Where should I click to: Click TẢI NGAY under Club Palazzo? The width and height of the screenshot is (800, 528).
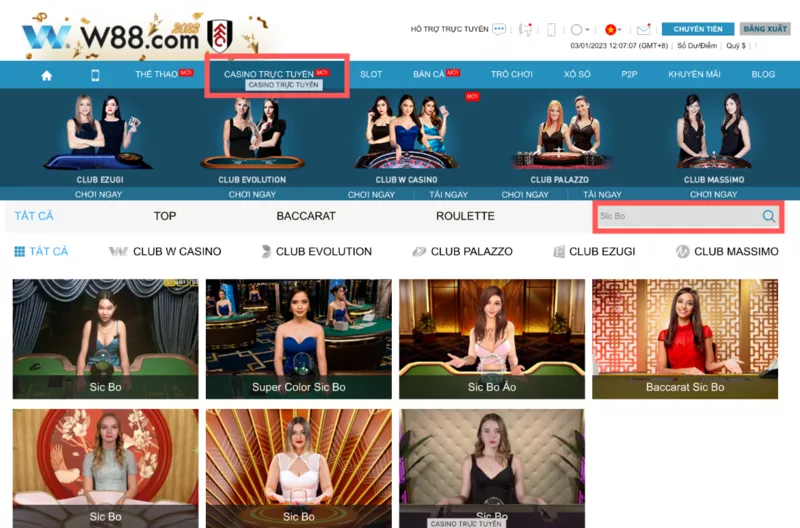[x=603, y=194]
